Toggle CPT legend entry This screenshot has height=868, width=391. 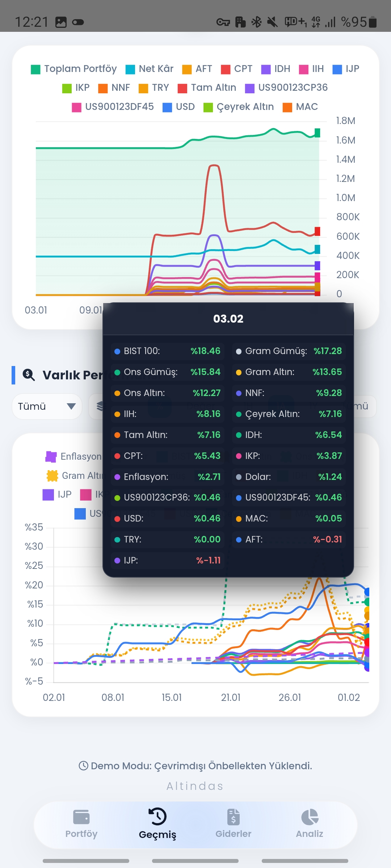[236, 69]
